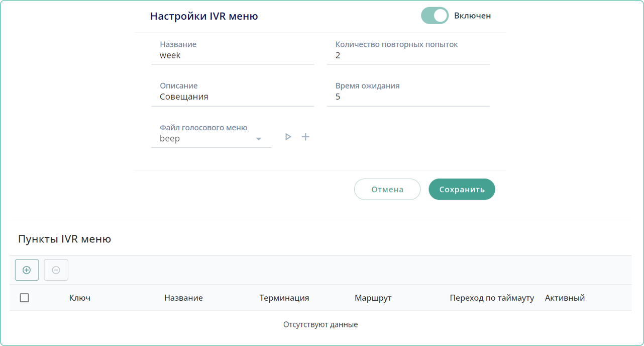
Task: Click the Отмена button
Action: pyautogui.click(x=387, y=190)
